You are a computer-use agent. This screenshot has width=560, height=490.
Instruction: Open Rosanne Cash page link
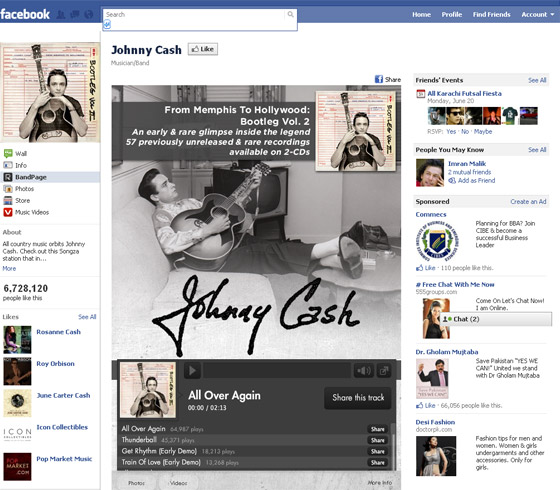(59, 332)
